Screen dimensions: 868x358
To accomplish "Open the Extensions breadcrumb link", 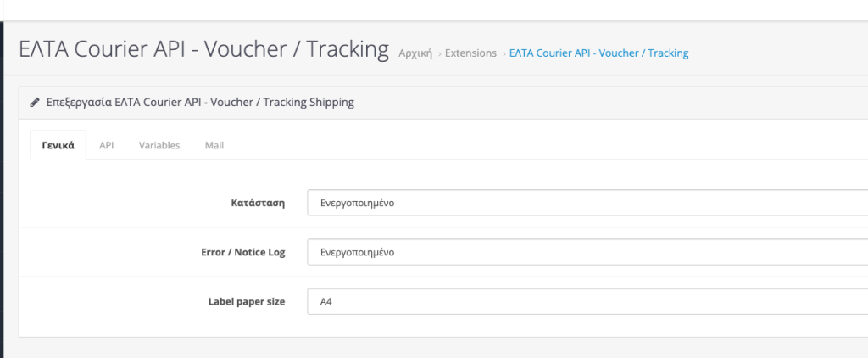I will pyautogui.click(x=470, y=53).
